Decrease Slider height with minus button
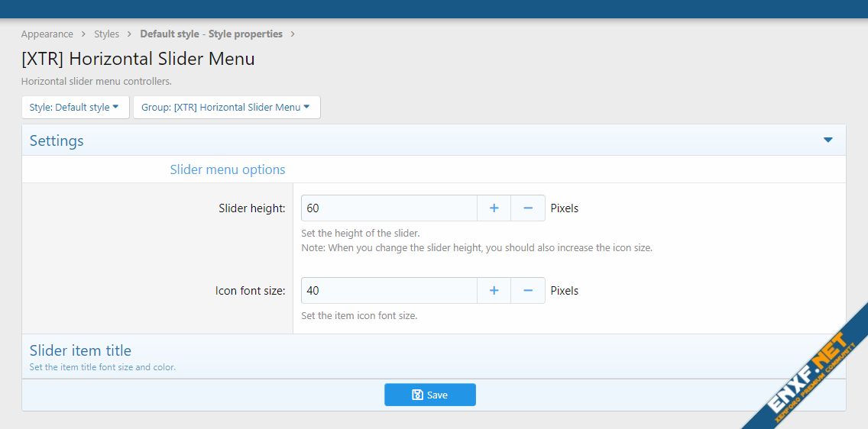 click(x=528, y=208)
